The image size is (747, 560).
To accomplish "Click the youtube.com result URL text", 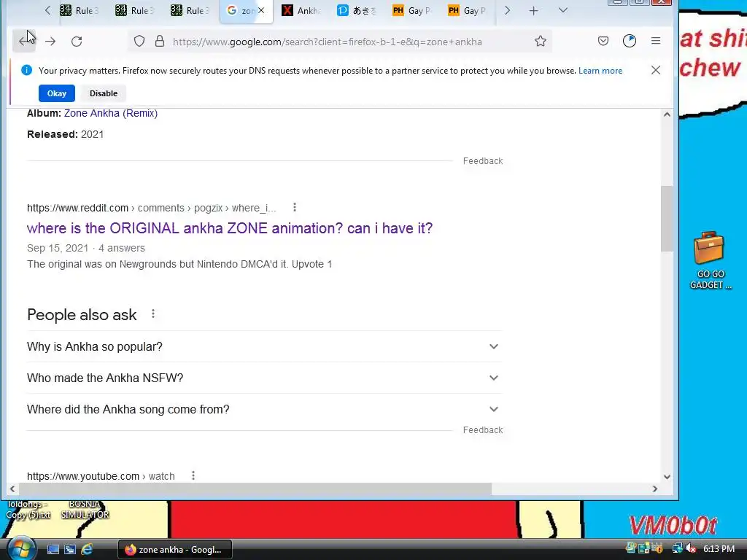I will (101, 476).
